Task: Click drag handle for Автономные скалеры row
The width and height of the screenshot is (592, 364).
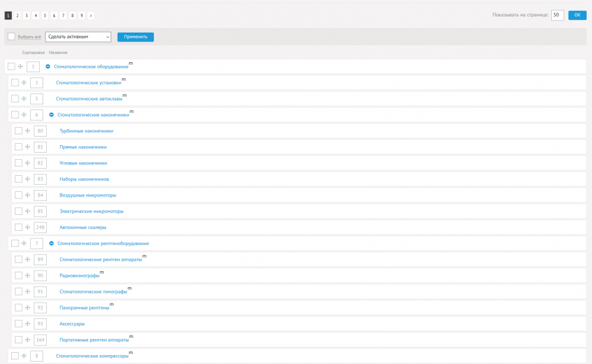Action: (27, 227)
